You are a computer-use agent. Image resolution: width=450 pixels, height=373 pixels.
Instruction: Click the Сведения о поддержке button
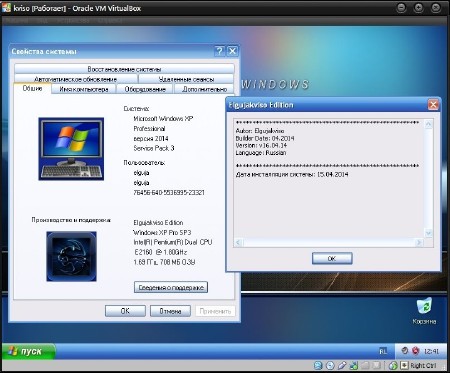pos(171,287)
